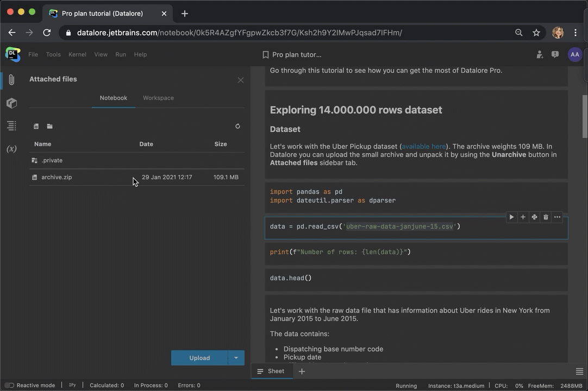588x391 pixels.
Task: Open the sheet list menu icon at bottom right
Action: (579, 371)
